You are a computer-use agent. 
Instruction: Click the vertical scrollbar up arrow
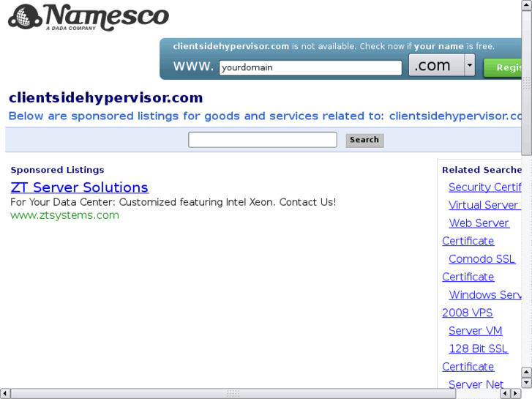click(527, 4)
